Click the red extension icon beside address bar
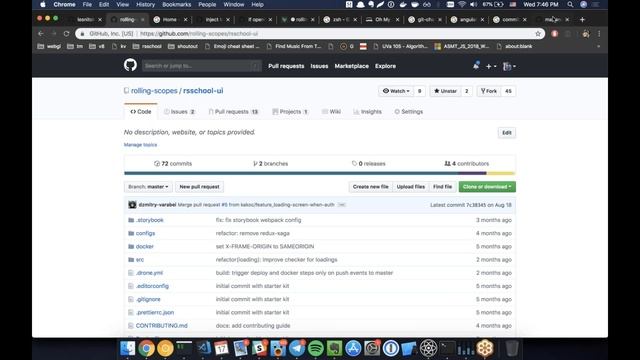Viewport: 640px width, 360px height. [x=554, y=33]
